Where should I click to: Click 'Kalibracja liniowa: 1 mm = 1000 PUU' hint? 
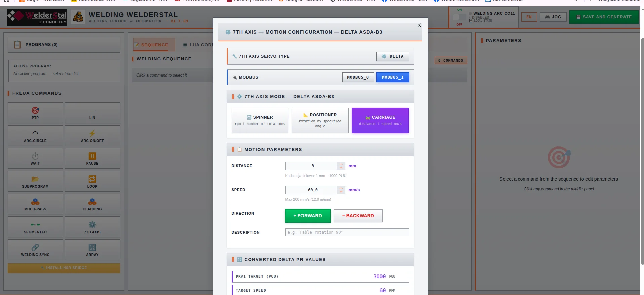[316, 176]
